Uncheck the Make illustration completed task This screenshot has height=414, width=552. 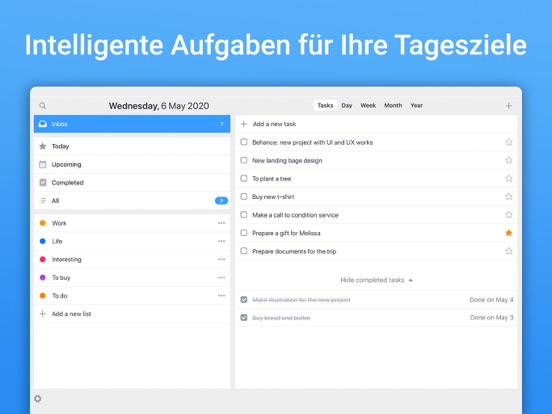[x=244, y=300]
